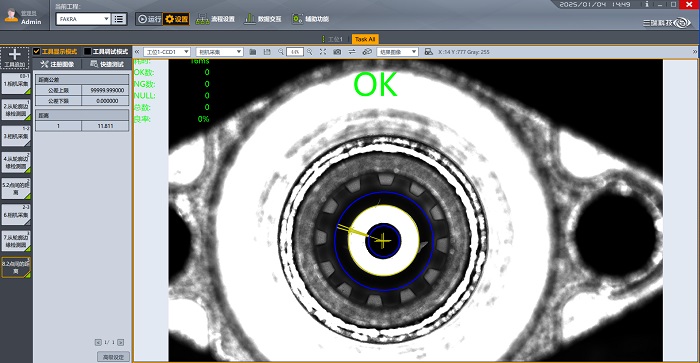
Task: Expand the station CCD1 dropdown
Action: (x=167, y=52)
